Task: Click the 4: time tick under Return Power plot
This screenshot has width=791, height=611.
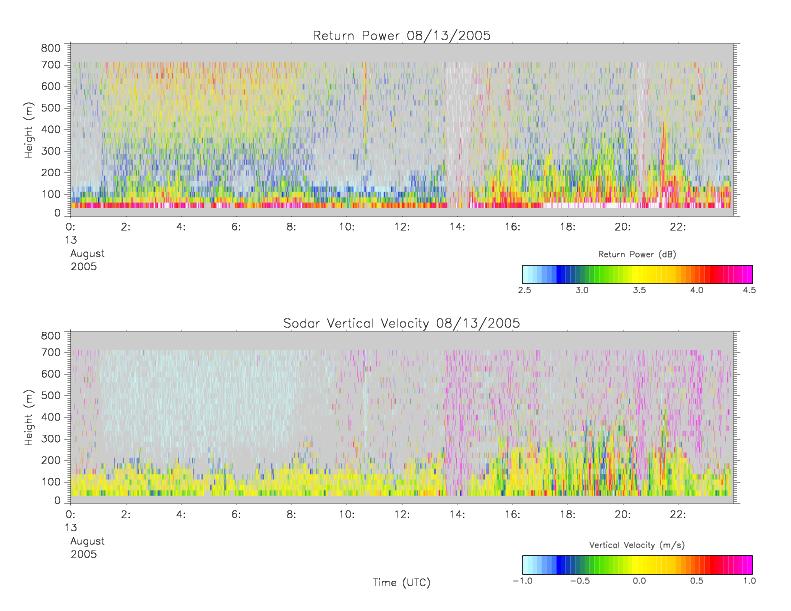Action: coord(181,227)
